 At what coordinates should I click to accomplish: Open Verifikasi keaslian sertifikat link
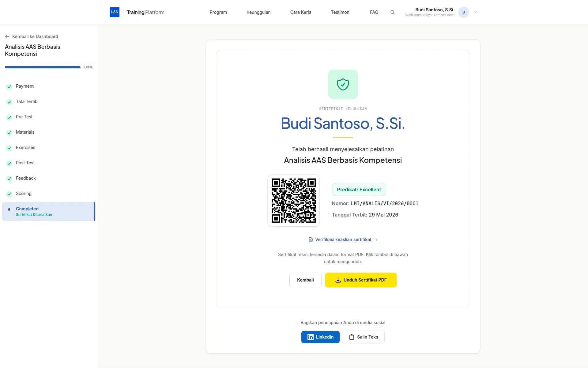point(343,240)
